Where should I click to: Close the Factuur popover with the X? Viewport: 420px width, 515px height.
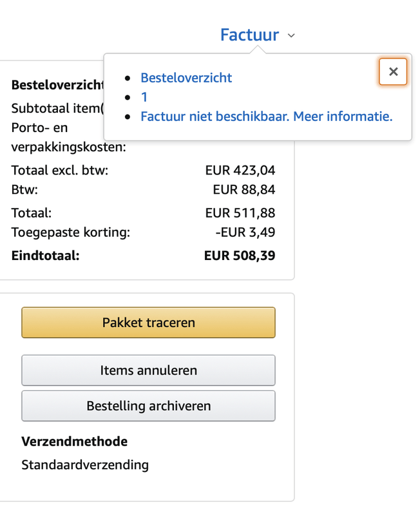[393, 72]
